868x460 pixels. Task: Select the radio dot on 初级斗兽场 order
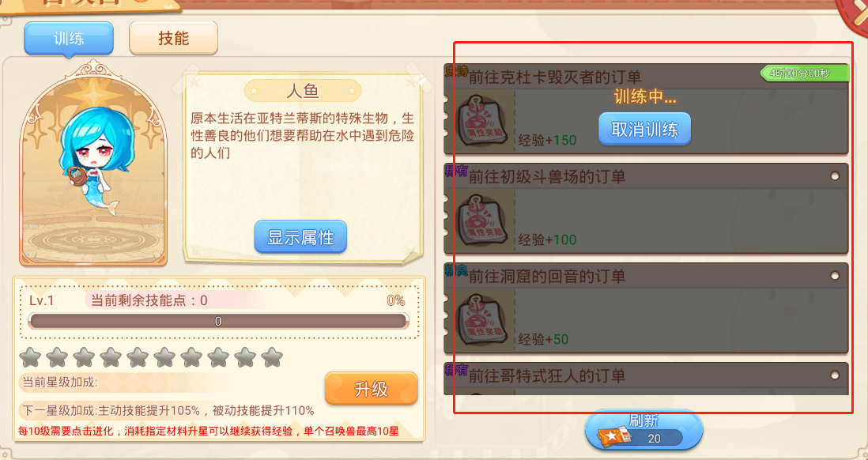835,176
